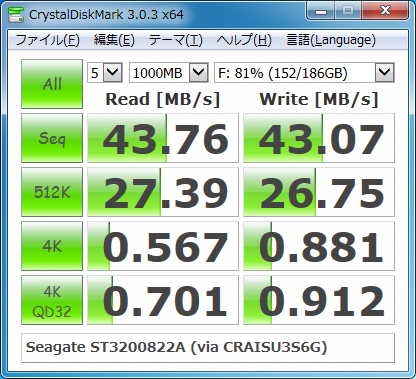Start the Seq benchmark test

[52, 138]
